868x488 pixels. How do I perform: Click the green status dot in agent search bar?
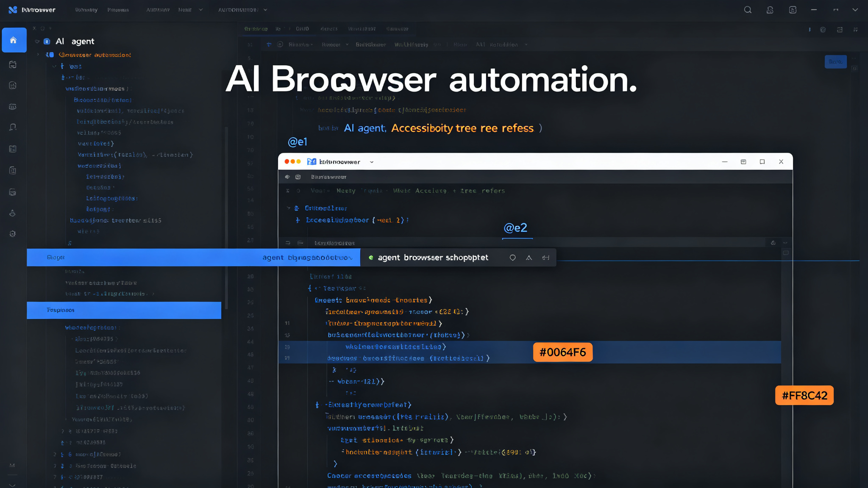coord(371,258)
